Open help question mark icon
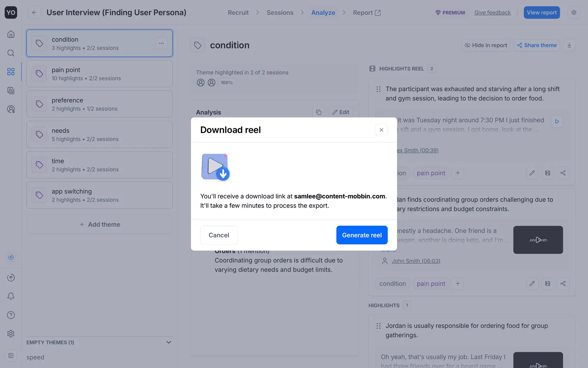This screenshot has height=368, width=588. (x=11, y=315)
